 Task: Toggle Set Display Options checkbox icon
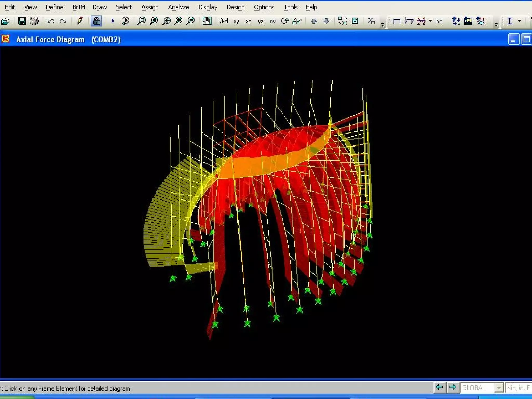[x=355, y=21]
